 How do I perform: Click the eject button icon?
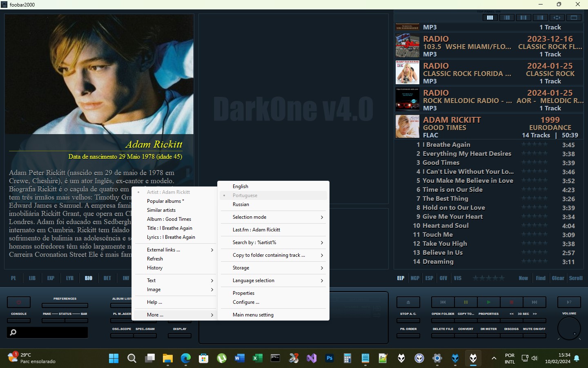point(408,302)
